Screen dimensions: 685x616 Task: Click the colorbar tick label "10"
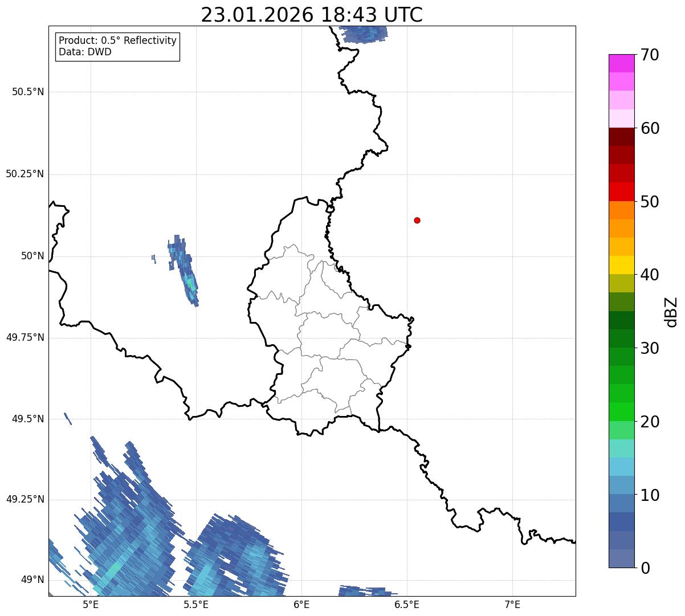(x=650, y=495)
